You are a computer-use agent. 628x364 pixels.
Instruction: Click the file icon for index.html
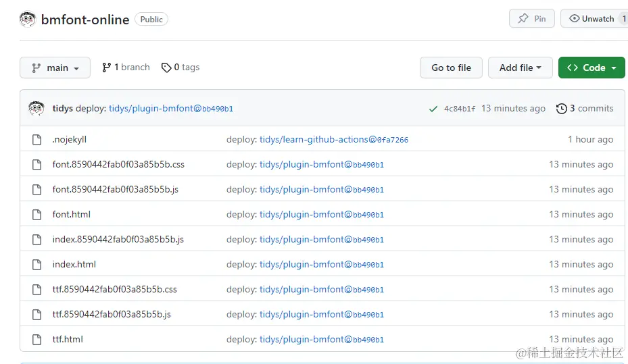click(x=37, y=265)
